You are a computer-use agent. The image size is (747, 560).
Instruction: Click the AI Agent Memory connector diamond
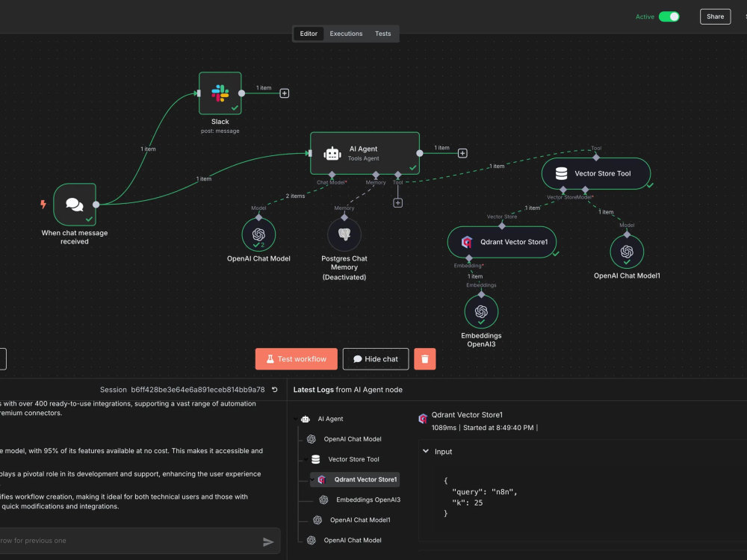pyautogui.click(x=376, y=175)
